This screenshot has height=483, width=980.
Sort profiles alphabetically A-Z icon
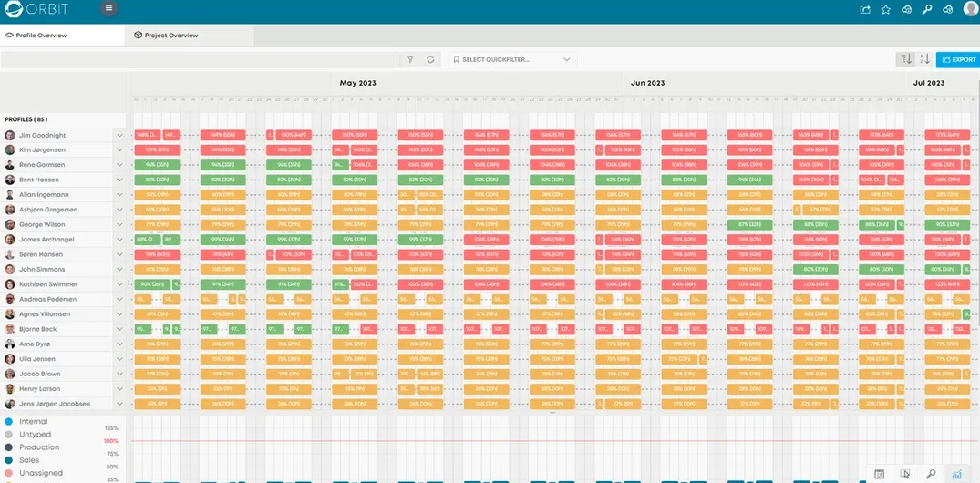click(925, 59)
